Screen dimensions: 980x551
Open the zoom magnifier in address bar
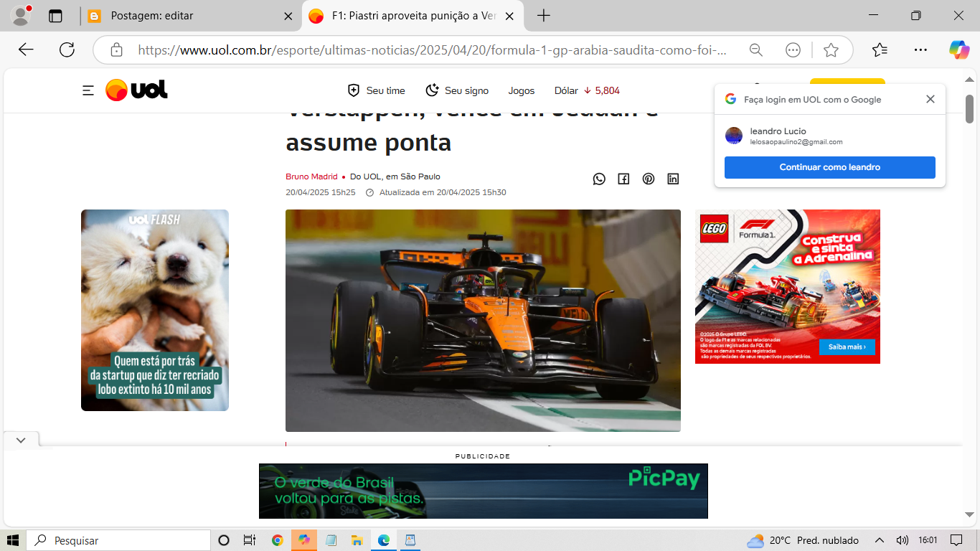pyautogui.click(x=756, y=50)
